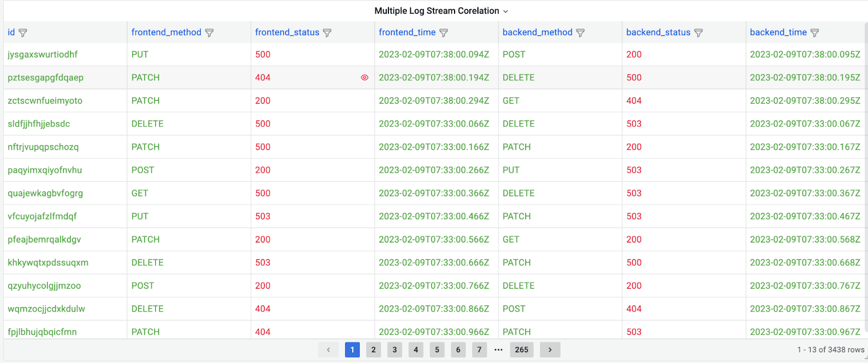Click the sldfjjhfhjjebsdc id cell
The height and width of the screenshot is (363, 868).
[x=39, y=124]
